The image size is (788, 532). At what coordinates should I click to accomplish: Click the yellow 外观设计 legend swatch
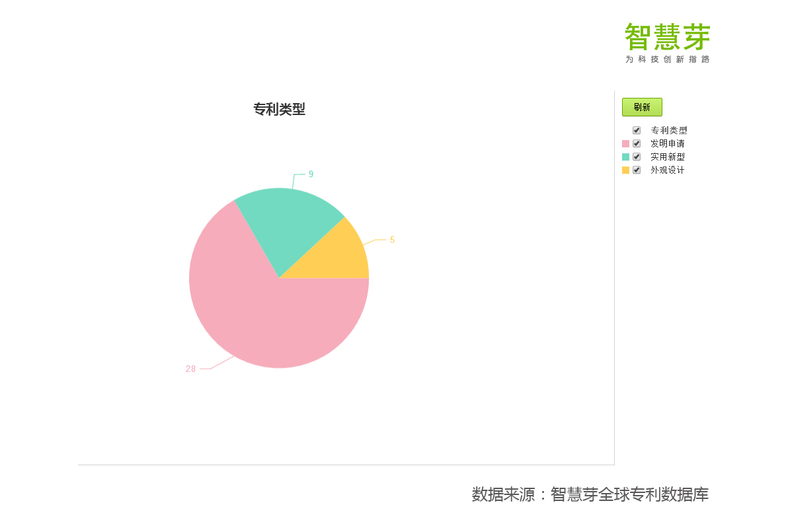(x=625, y=170)
